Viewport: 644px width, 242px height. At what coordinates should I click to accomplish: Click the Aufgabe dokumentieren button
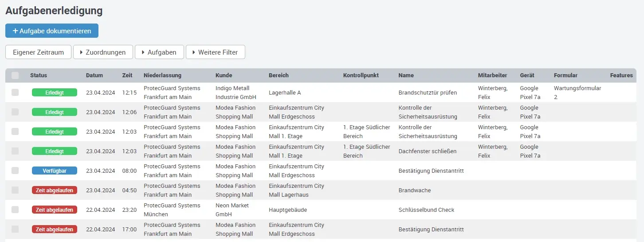(x=52, y=31)
